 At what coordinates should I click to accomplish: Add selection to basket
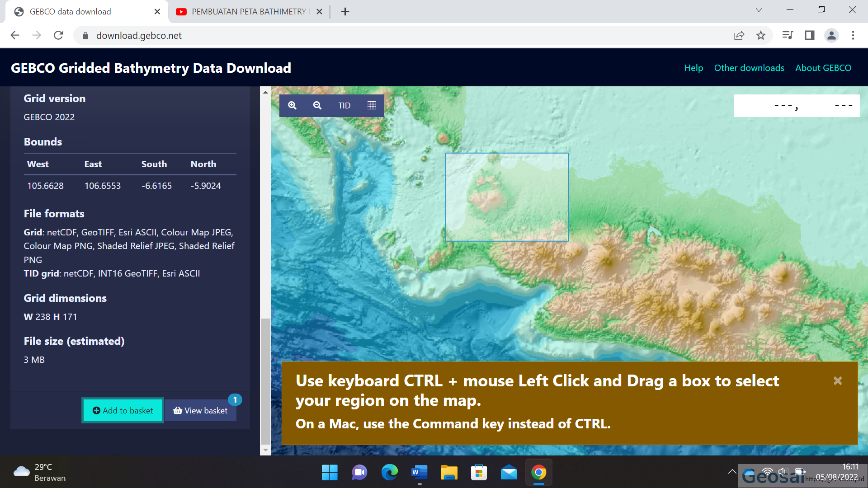tap(123, 410)
